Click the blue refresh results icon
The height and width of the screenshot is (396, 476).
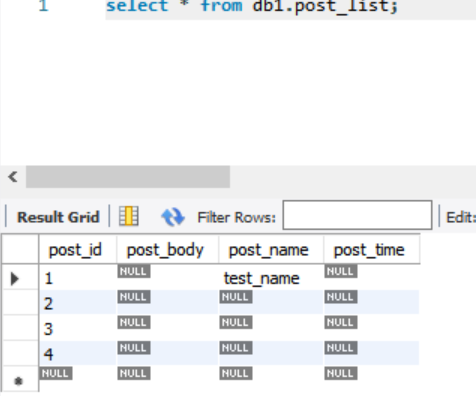coord(173,217)
